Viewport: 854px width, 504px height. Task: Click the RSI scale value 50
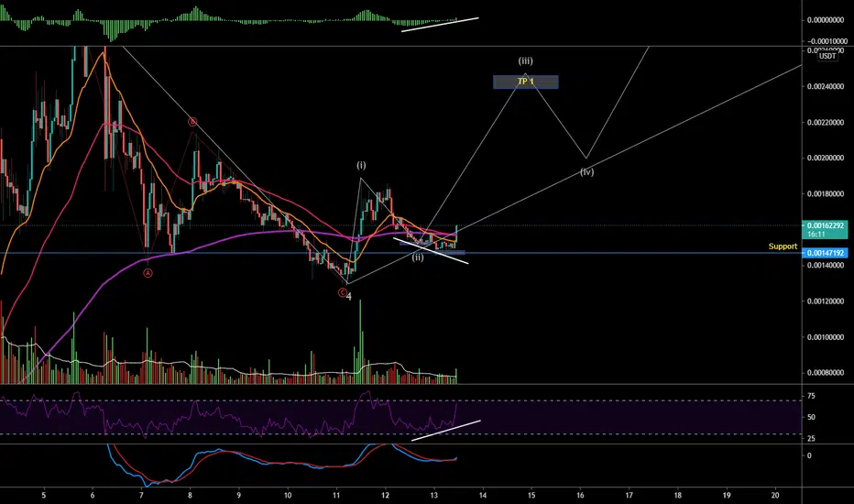point(811,417)
